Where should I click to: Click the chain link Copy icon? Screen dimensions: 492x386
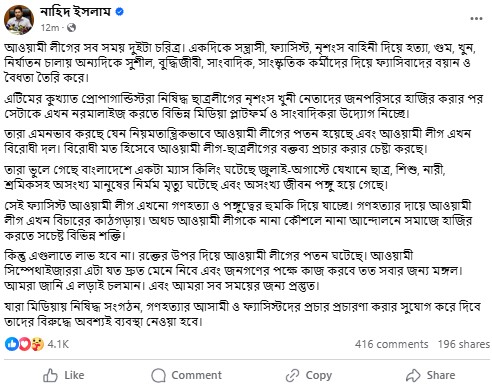293,375
